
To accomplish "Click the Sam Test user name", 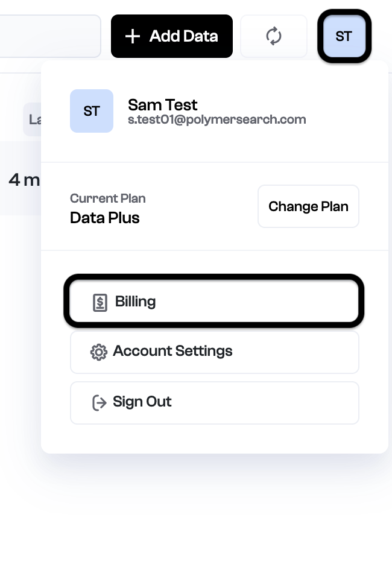I will tap(163, 105).
